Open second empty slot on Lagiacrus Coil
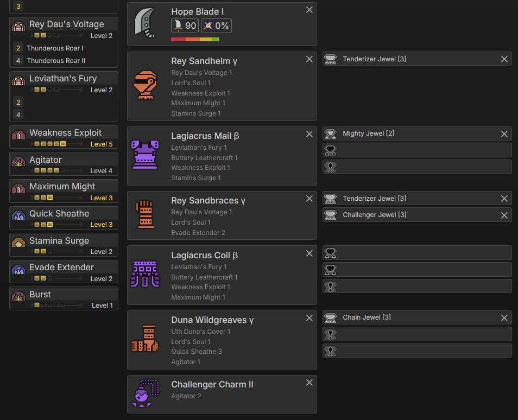 point(417,270)
